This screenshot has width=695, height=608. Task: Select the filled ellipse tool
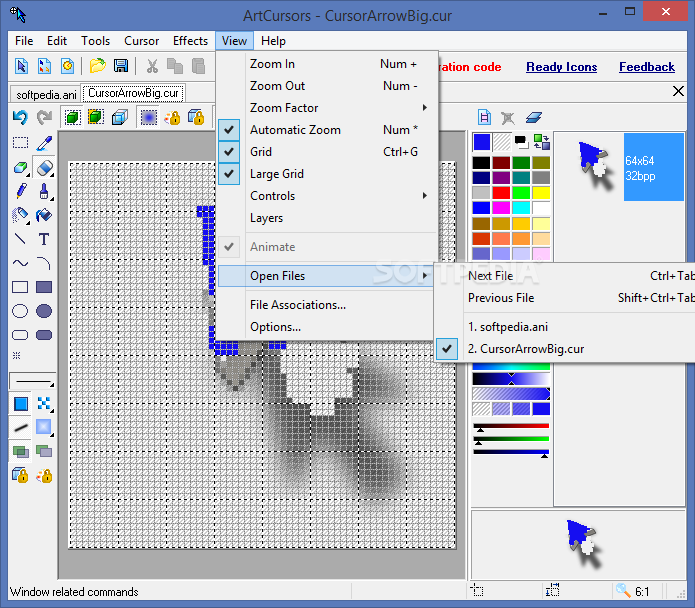[44, 311]
